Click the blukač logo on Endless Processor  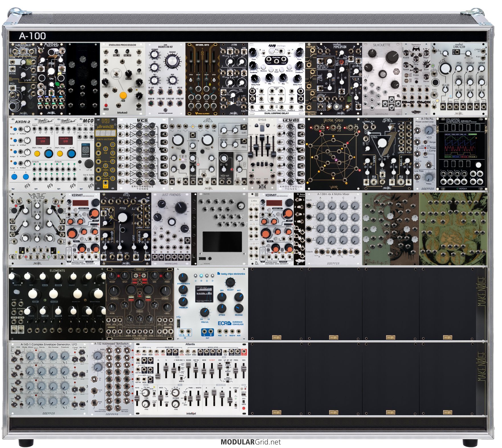pos(123,112)
